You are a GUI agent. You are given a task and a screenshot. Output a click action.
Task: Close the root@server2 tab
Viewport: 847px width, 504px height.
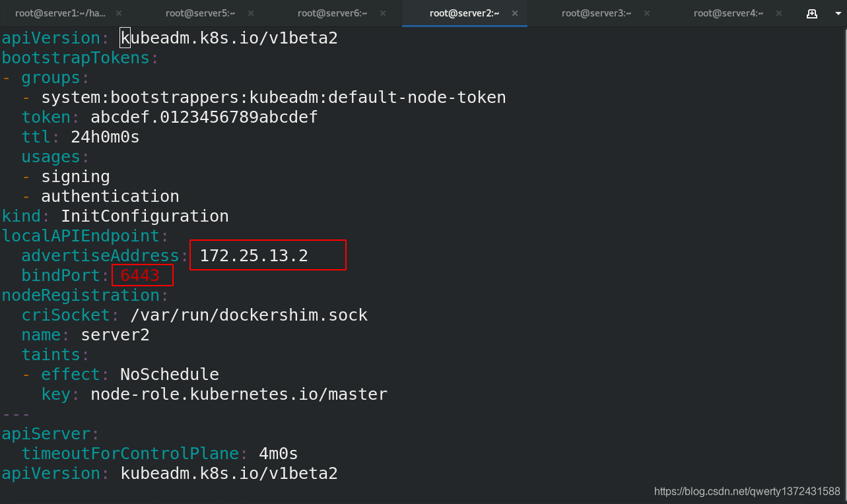pos(515,13)
